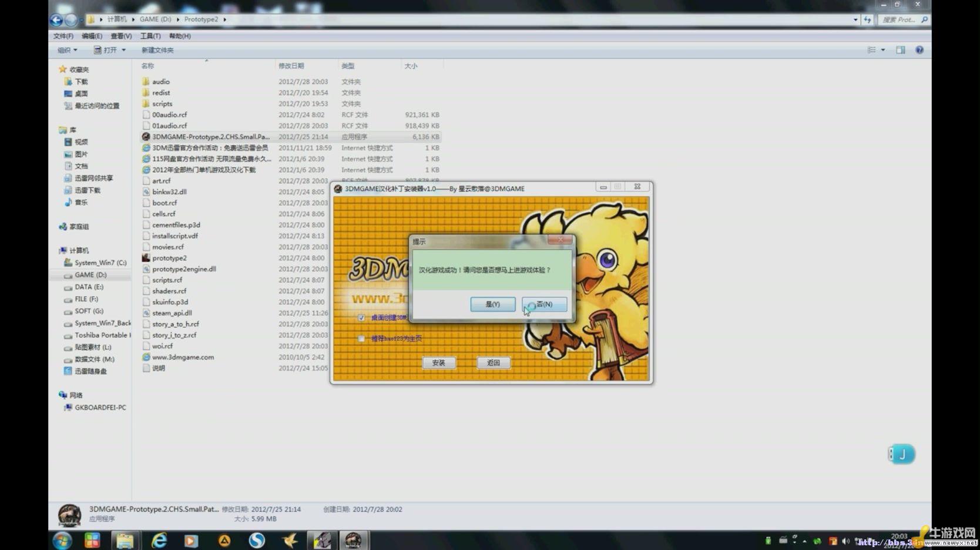Viewport: 980px width, 550px height.
Task: Select the scripts folder
Action: click(162, 104)
